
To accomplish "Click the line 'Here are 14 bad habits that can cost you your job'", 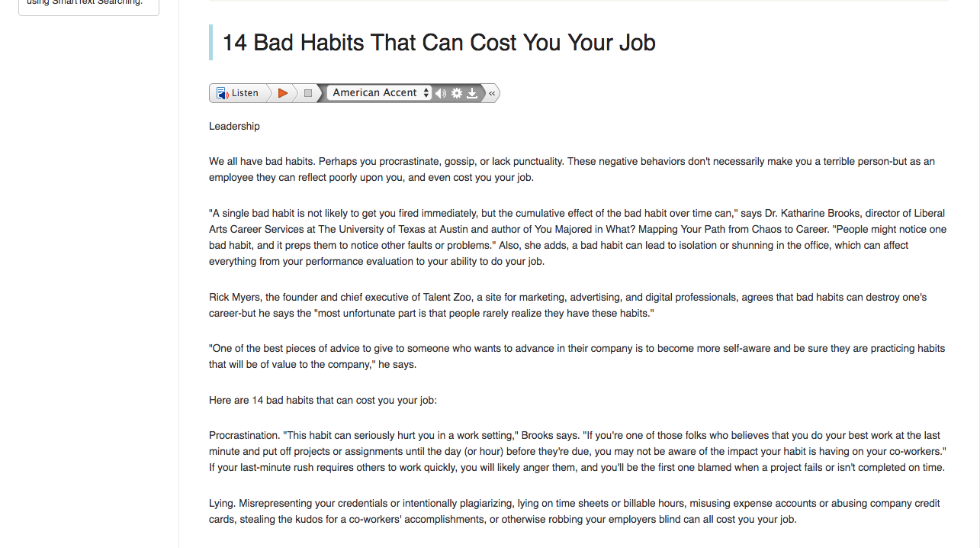I will pos(323,400).
